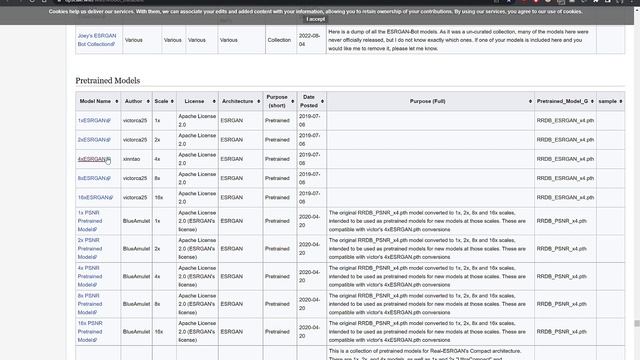
Task: Sort by License using its arrow icon
Action: tap(214, 101)
